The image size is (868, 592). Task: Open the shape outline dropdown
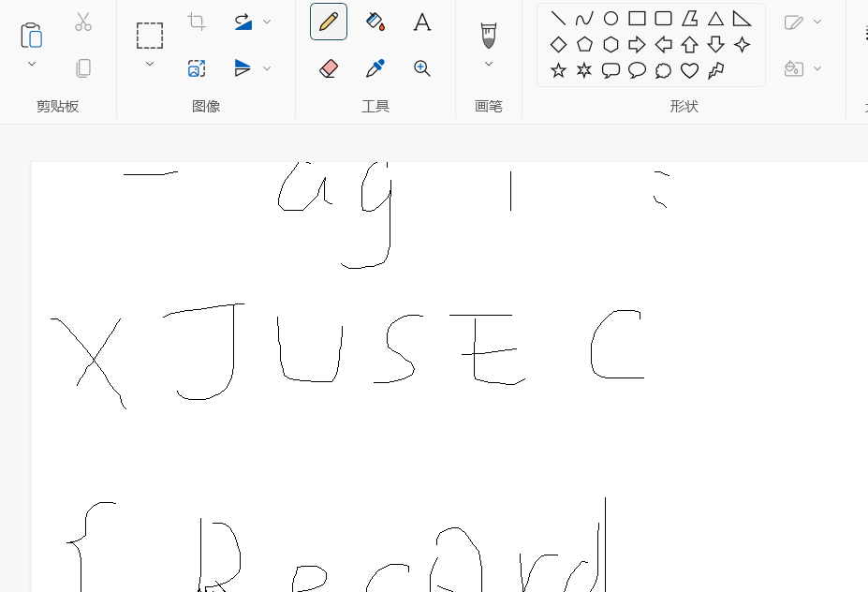[817, 22]
